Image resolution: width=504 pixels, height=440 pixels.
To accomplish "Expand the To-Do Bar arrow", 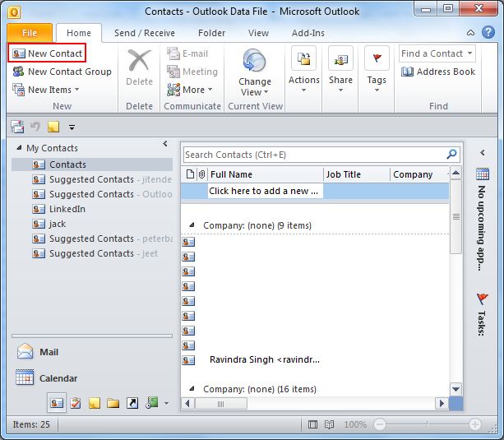I will coord(482,152).
